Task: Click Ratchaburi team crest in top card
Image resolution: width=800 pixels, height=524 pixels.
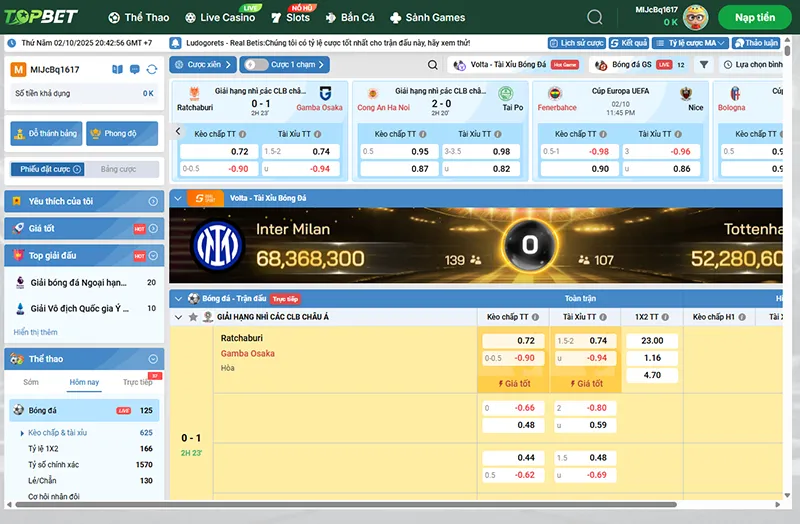Action: [194, 93]
